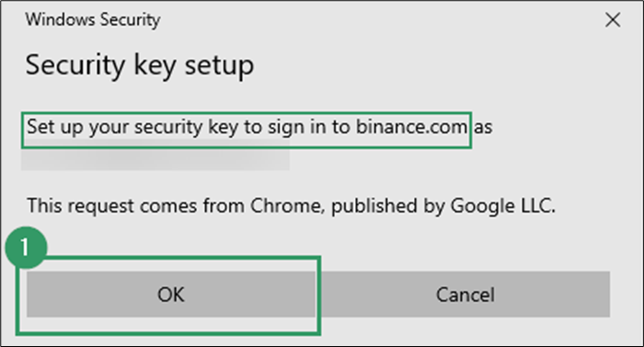
Task: Close the Windows Security dialog
Action: [x=613, y=19]
